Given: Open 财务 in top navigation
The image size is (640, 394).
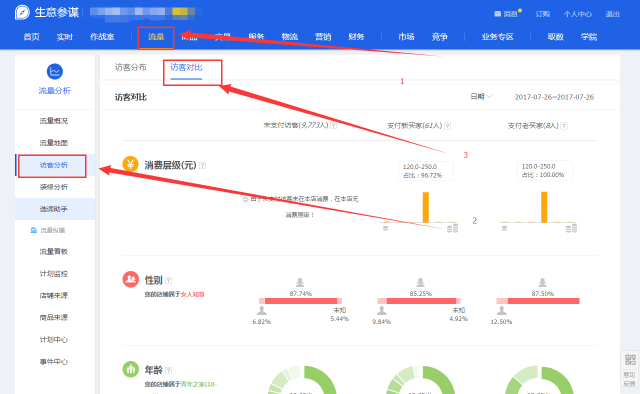Looking at the screenshot, I should click(x=356, y=37).
